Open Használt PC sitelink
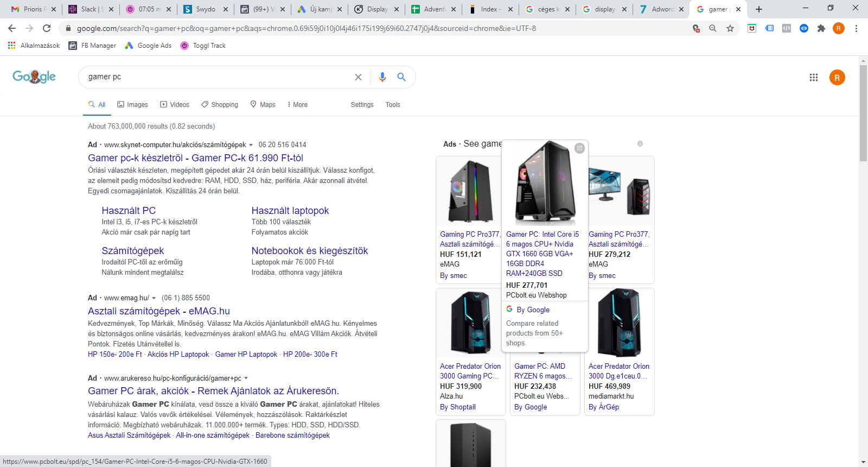Screen dimensions: 868x467 pos(129,211)
